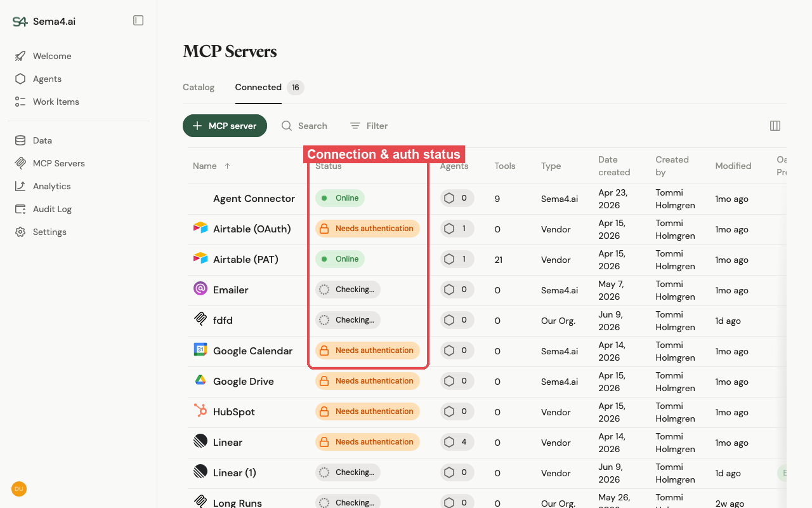Click the Emailer purple at-sign icon
The image size is (812, 508).
[200, 289]
